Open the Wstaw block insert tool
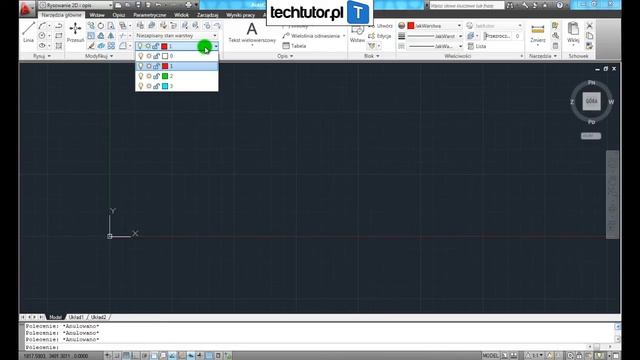Image resolution: width=640 pixels, height=360 pixels. tap(357, 33)
